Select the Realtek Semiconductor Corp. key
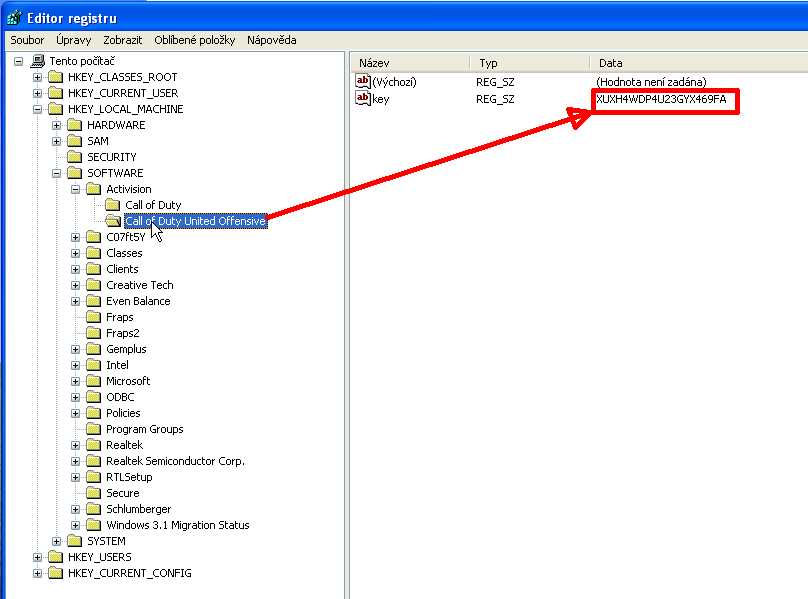 (175, 461)
